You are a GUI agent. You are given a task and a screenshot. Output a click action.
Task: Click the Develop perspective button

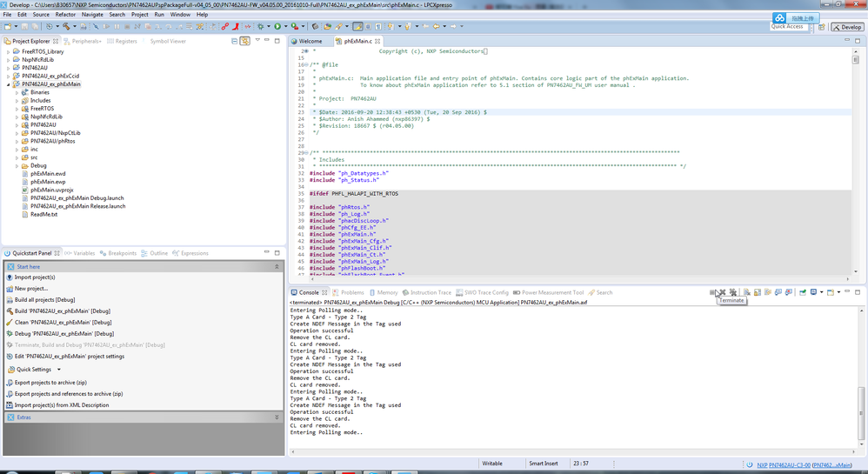pos(847,27)
